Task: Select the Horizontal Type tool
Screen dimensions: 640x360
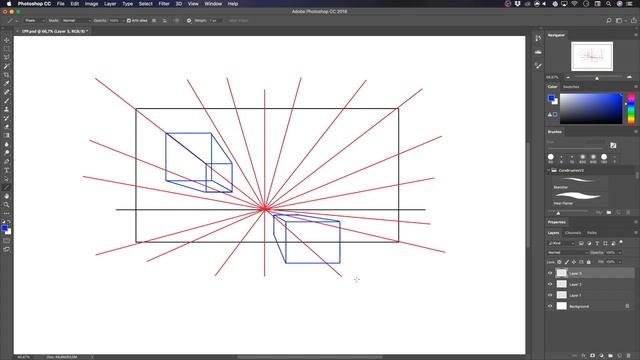Action: 7,170
